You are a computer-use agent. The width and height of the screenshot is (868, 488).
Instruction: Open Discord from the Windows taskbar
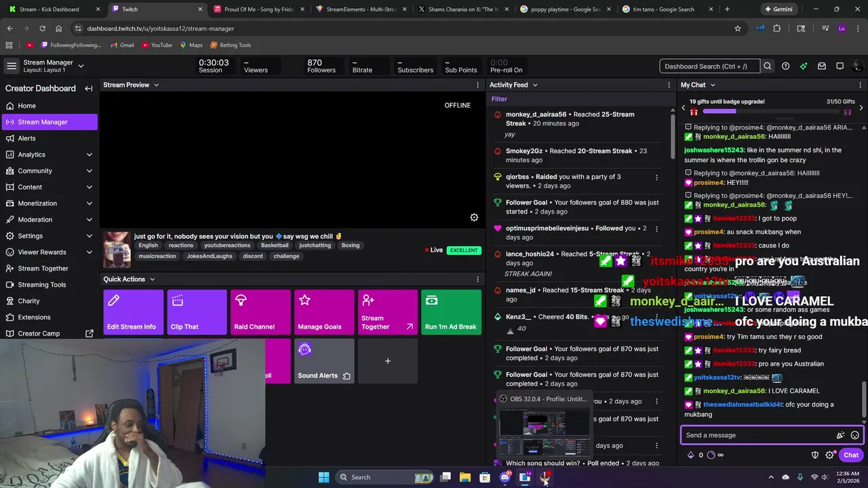click(x=505, y=477)
